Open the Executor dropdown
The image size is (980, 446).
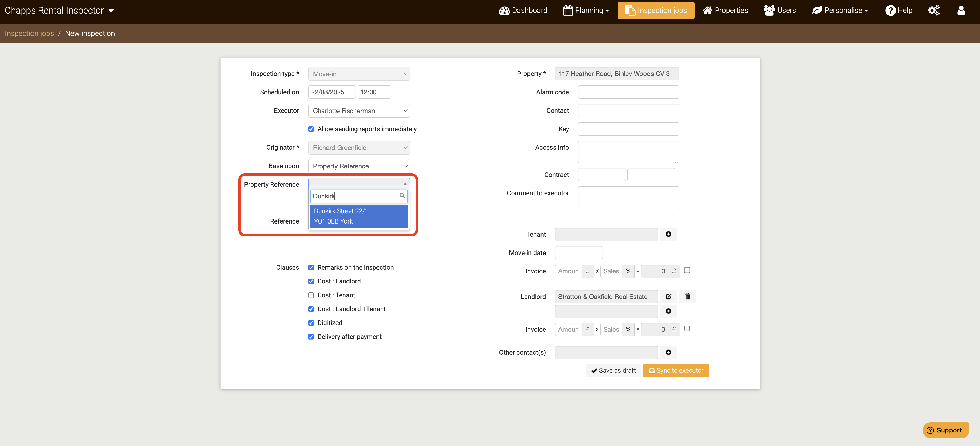358,111
